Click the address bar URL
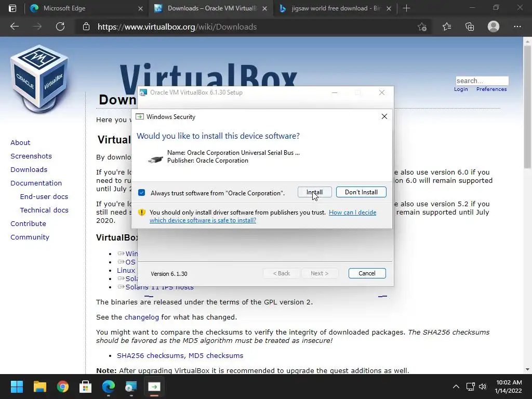The height and width of the screenshot is (399, 532). (177, 27)
